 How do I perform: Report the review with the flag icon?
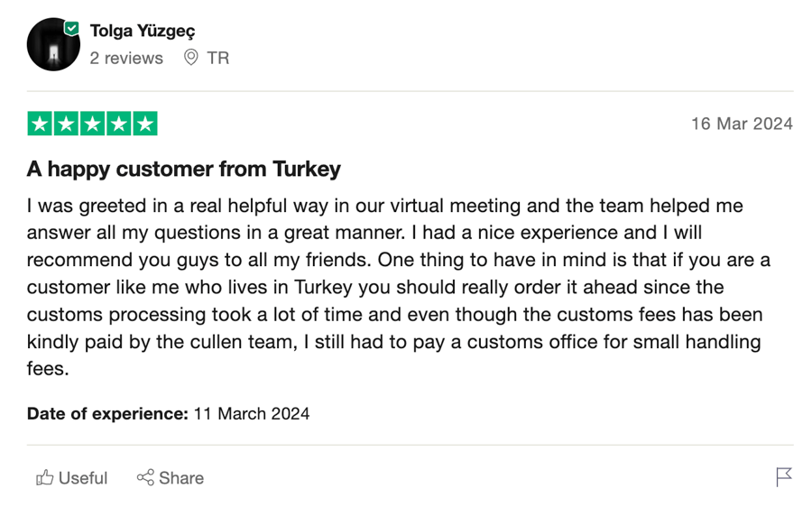784,477
